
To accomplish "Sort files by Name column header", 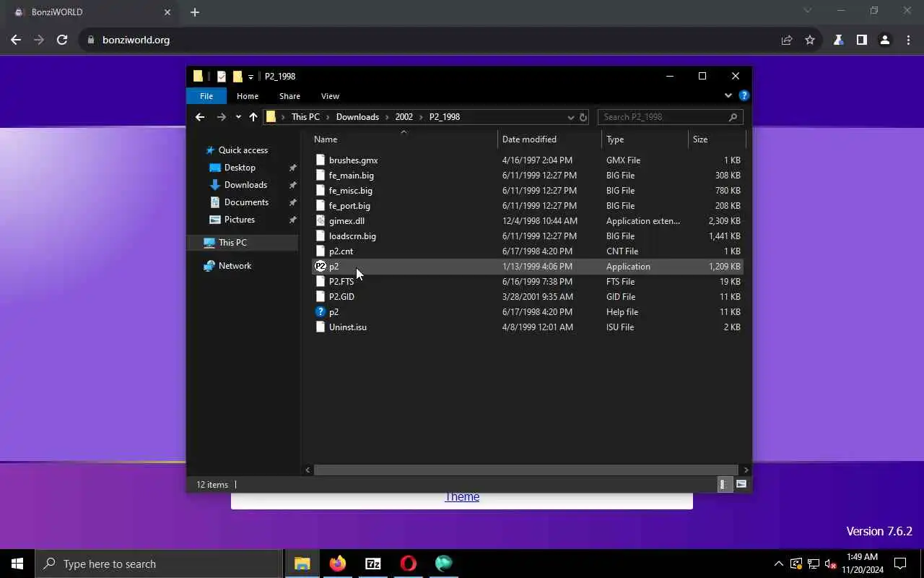I will [x=404, y=139].
